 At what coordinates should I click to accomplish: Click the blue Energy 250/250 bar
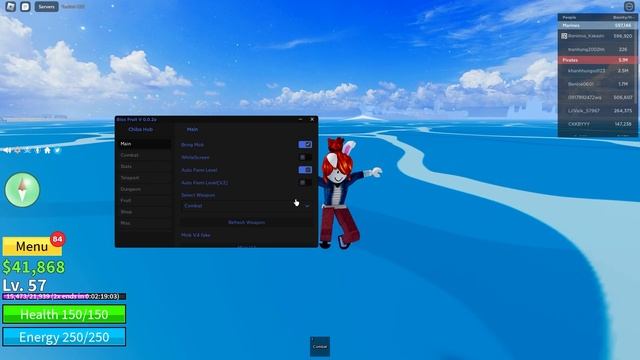(x=64, y=337)
